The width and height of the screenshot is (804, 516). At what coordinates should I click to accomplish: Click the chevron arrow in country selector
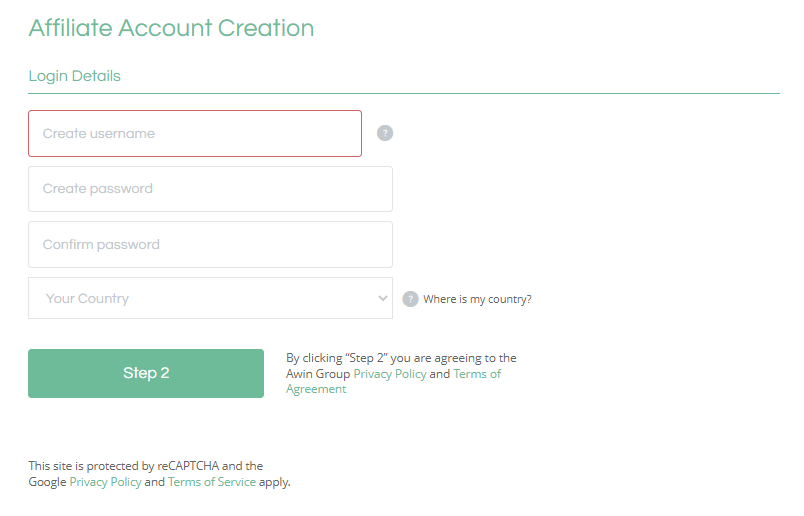point(383,298)
